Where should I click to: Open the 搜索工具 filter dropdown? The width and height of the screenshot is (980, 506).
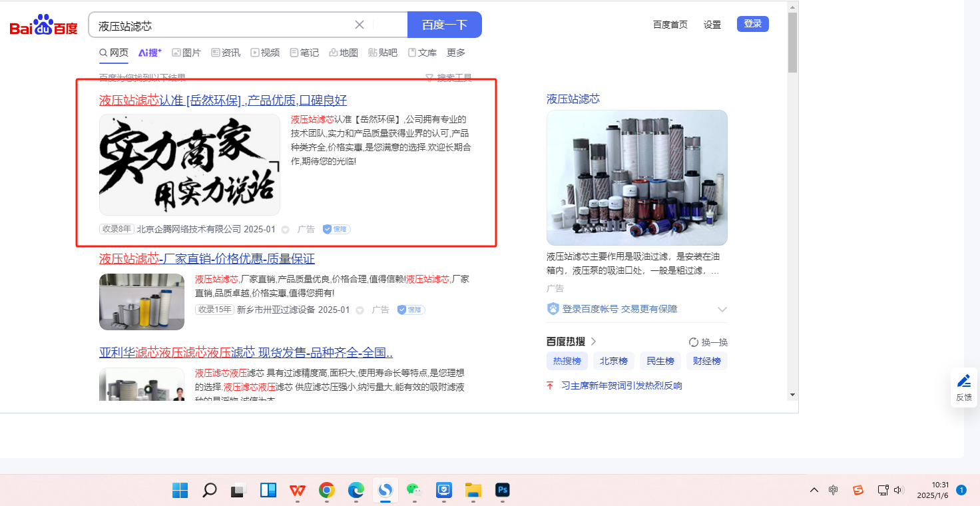[449, 78]
